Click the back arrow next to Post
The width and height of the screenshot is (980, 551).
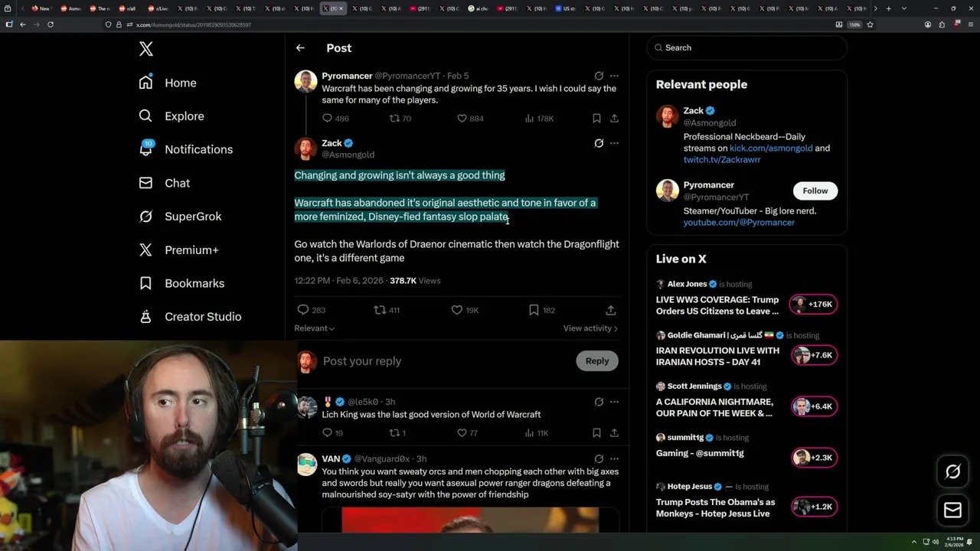tap(300, 47)
